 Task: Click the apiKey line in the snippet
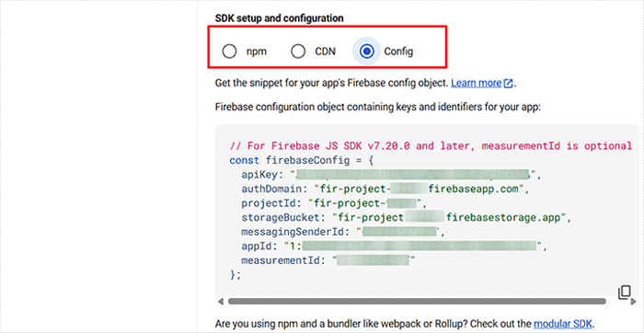click(391, 175)
